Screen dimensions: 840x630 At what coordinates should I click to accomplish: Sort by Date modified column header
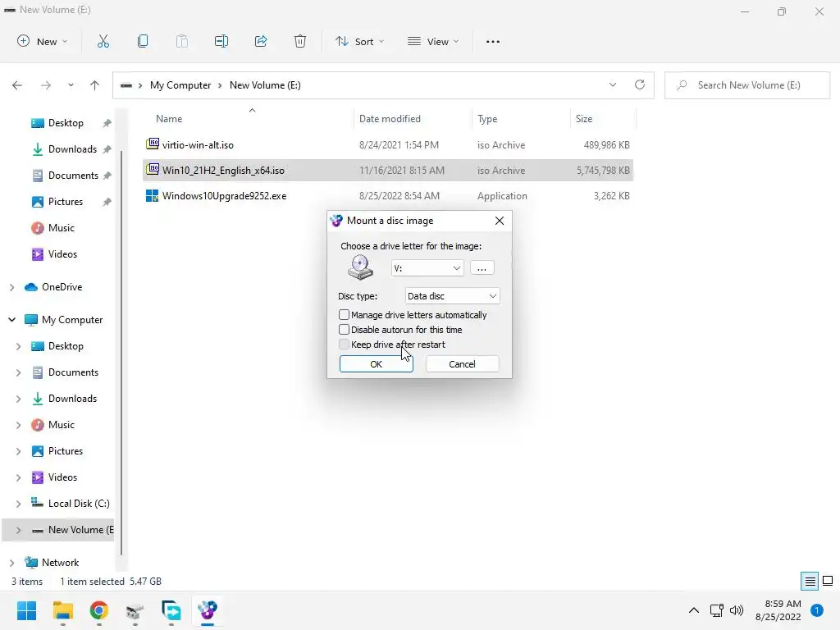click(390, 119)
